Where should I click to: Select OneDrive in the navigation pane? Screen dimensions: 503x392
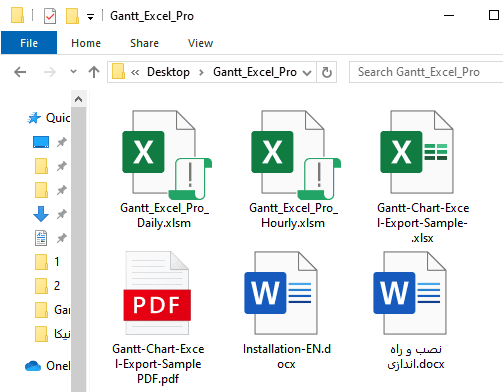tap(48, 366)
